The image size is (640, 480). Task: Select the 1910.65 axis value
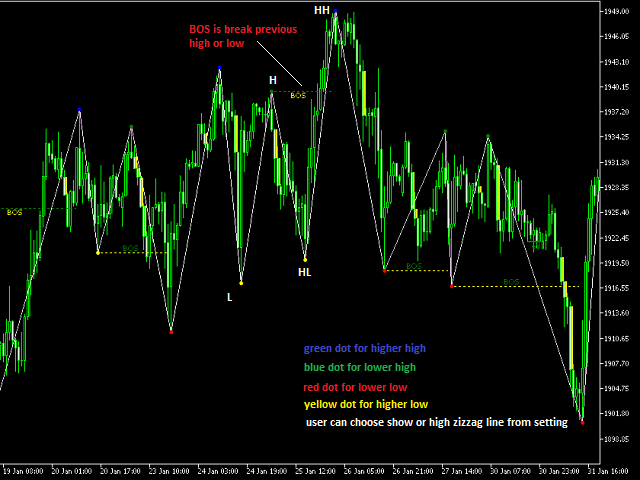(x=617, y=338)
